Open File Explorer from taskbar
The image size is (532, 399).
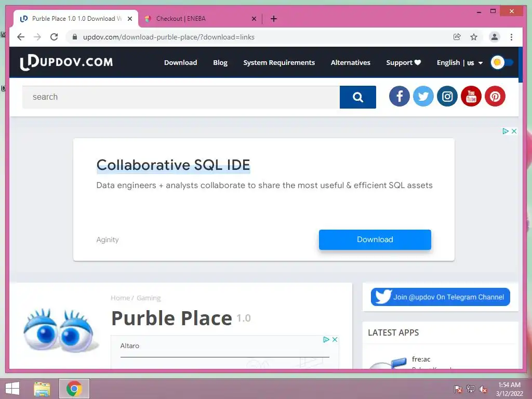(x=42, y=389)
